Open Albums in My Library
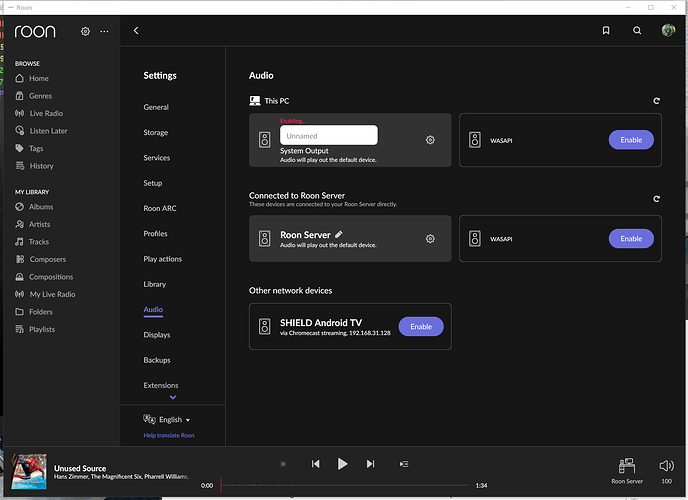The image size is (688, 500). (34, 207)
